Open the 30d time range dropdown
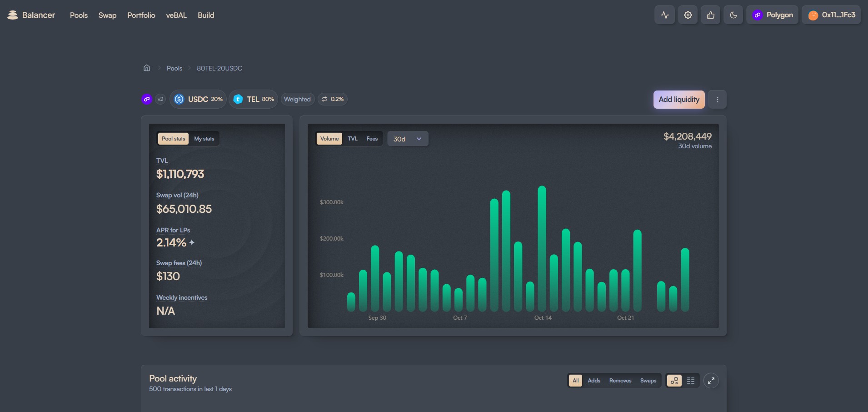This screenshot has height=412, width=868. [x=407, y=139]
